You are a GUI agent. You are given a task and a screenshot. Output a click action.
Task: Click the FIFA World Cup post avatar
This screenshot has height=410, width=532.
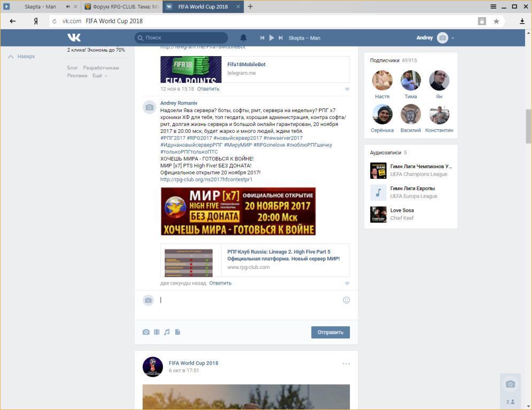(x=153, y=367)
